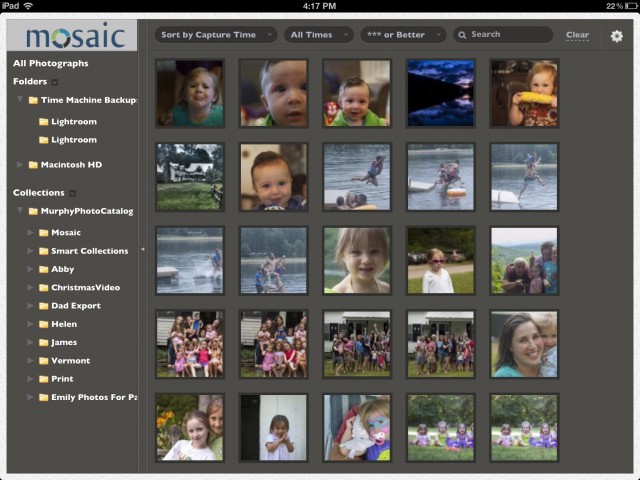The image size is (640, 480).
Task: Click the search magnifier icon
Action: pos(462,35)
